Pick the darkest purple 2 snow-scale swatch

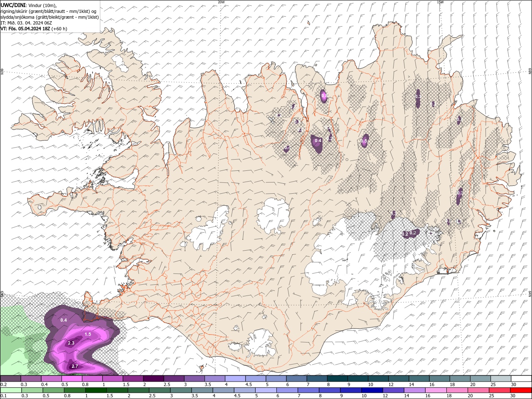(x=153, y=379)
